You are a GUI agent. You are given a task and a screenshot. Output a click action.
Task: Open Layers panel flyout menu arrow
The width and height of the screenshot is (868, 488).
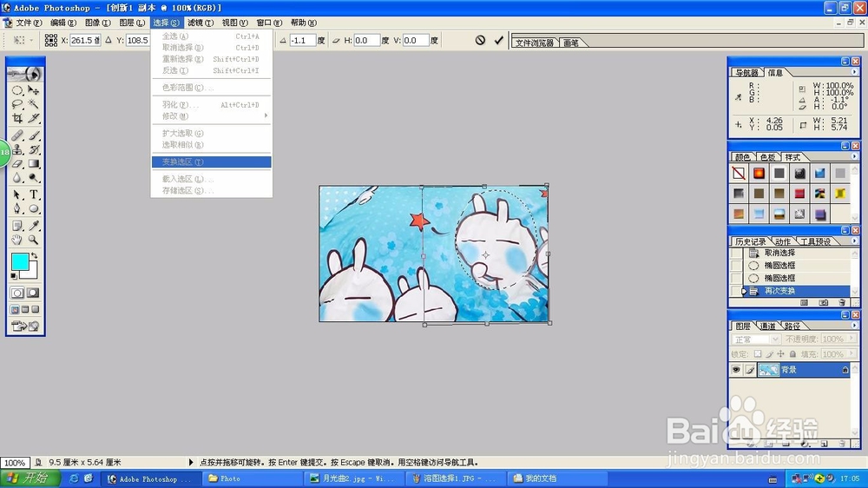click(x=854, y=326)
